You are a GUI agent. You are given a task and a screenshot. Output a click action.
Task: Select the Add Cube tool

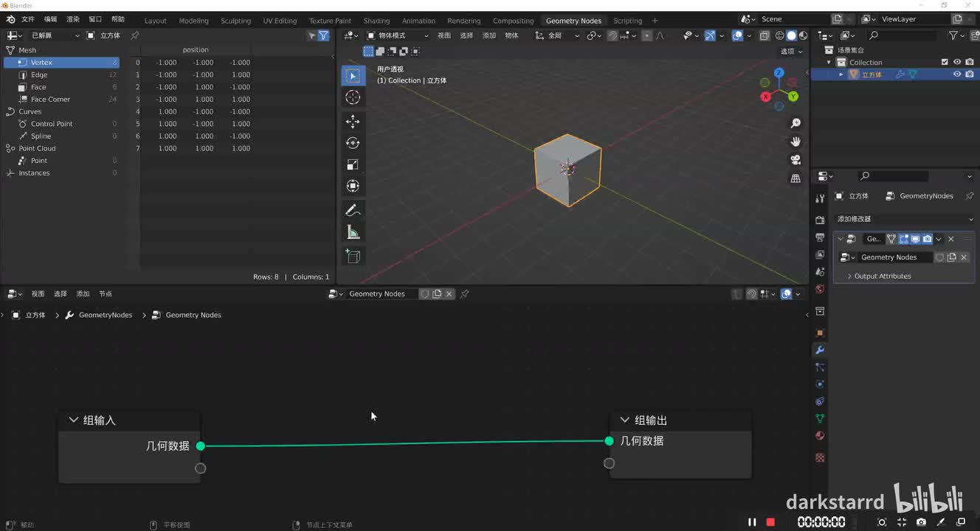pyautogui.click(x=353, y=256)
